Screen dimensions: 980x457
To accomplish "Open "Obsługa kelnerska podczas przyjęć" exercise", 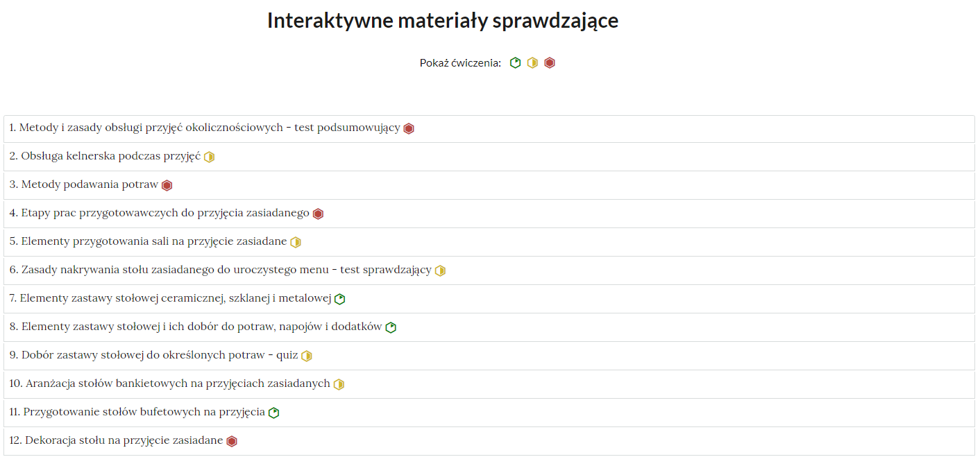I will (x=104, y=156).
